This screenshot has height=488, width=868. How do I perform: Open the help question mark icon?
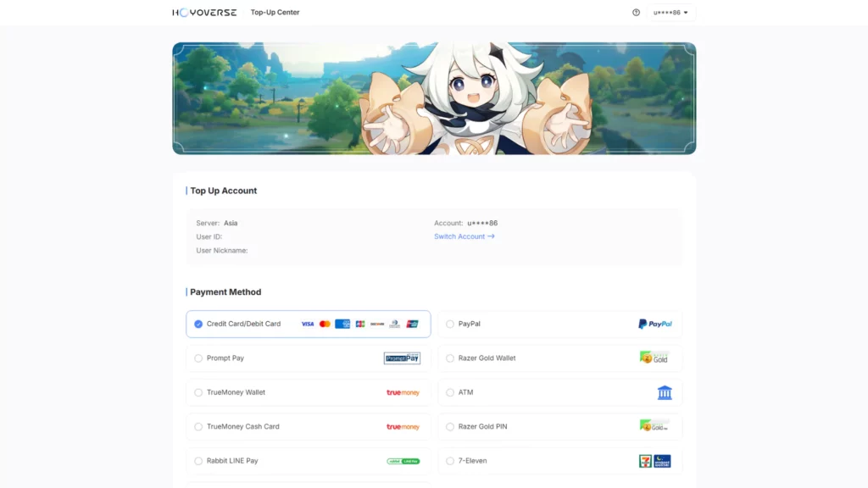coord(636,13)
